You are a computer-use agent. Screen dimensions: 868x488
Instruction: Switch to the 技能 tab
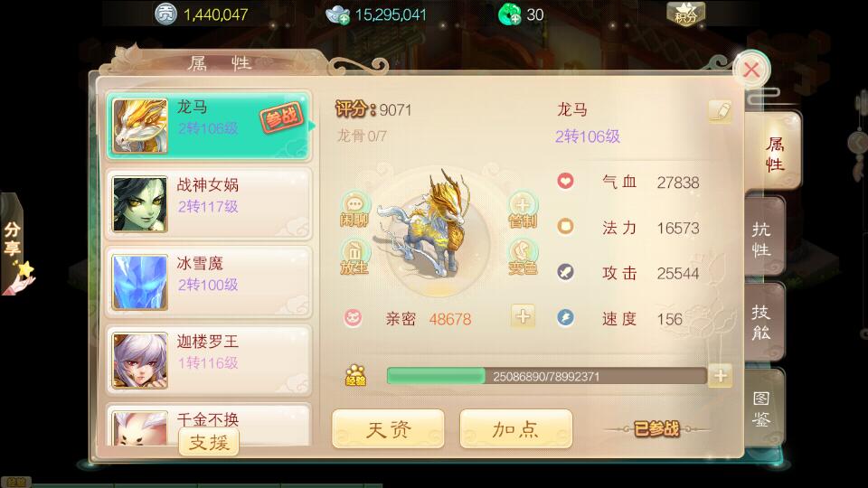762,322
